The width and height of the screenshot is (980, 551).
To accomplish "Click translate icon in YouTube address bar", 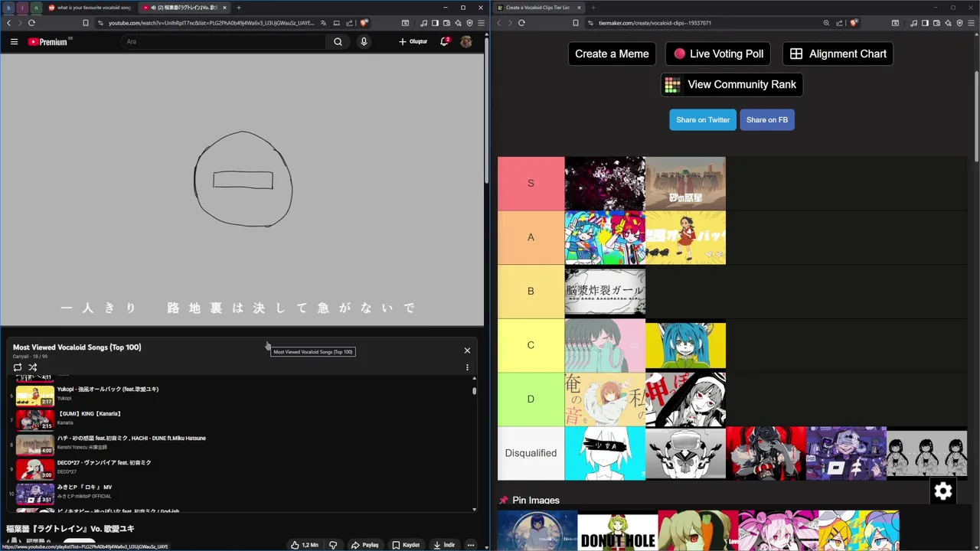I will tap(323, 23).
